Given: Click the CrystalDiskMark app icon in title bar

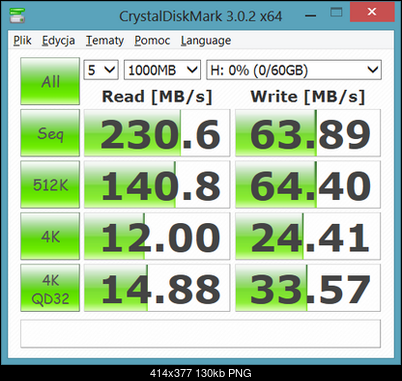Looking at the screenshot, I should pos(17,15).
